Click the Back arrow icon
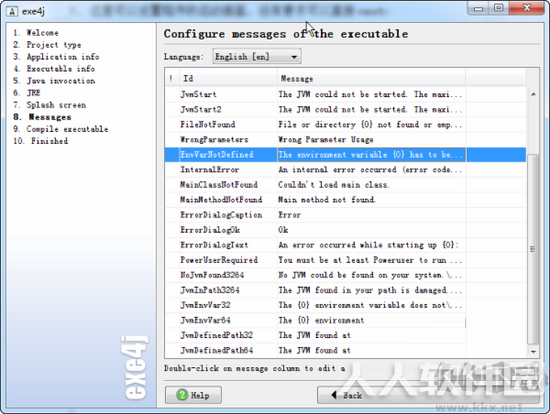The image size is (550, 414). tap(334, 395)
